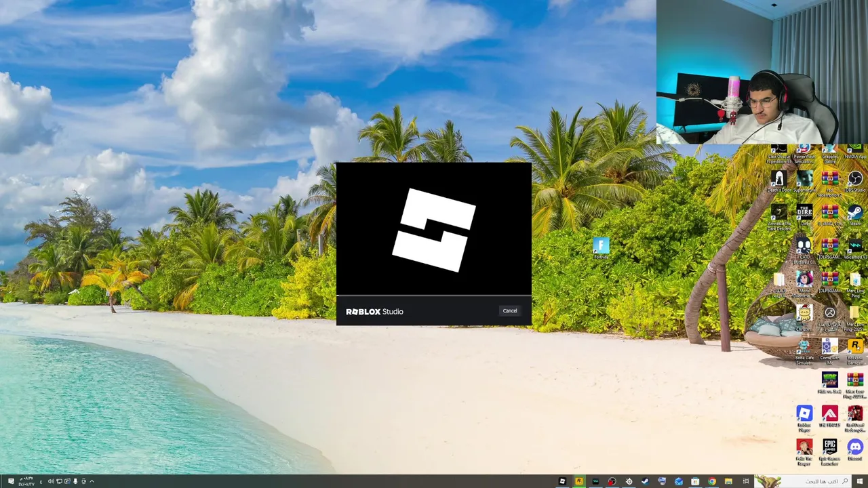This screenshot has width=868, height=488.
Task: Open Death's Door desktop shortcut
Action: (779, 181)
